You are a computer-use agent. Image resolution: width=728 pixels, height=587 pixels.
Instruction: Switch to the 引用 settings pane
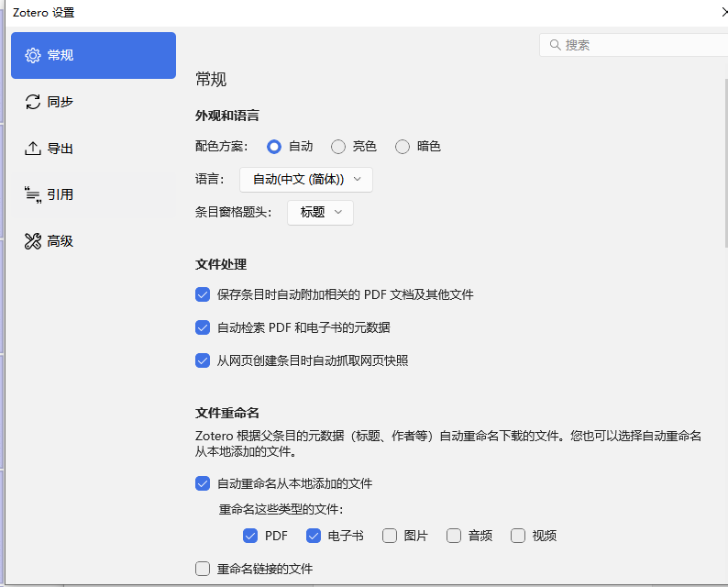(x=94, y=194)
